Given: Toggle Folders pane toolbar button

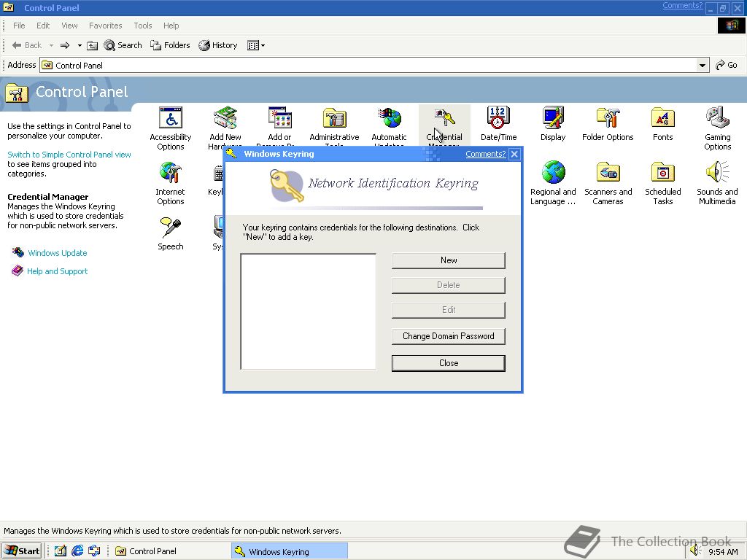Looking at the screenshot, I should [170, 45].
